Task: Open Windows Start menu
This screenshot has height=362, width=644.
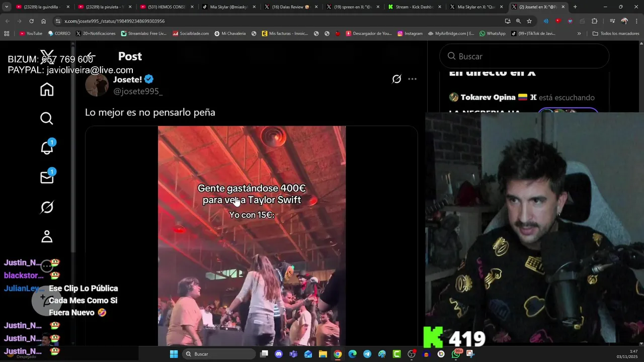Action: click(x=174, y=354)
